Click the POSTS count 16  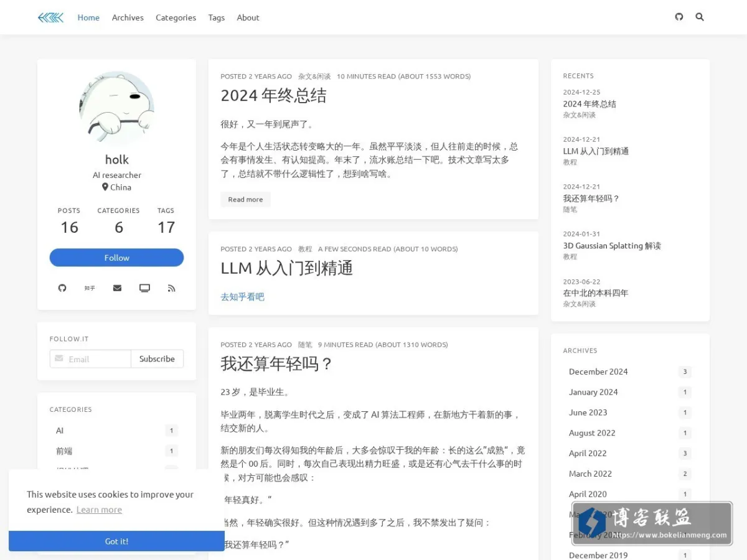(69, 228)
